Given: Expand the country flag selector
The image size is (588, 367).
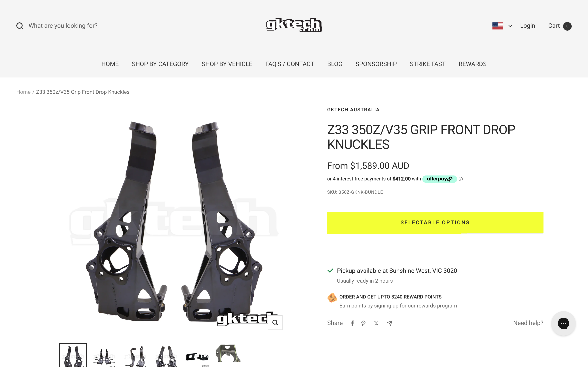Looking at the screenshot, I should 502,26.
